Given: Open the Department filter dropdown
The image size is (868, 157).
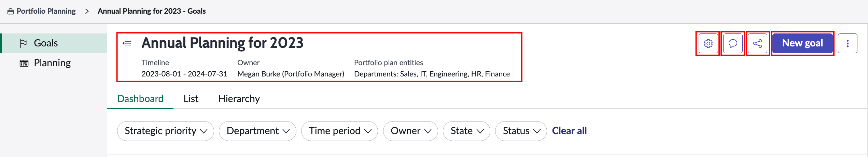Looking at the screenshot, I should coord(257,131).
